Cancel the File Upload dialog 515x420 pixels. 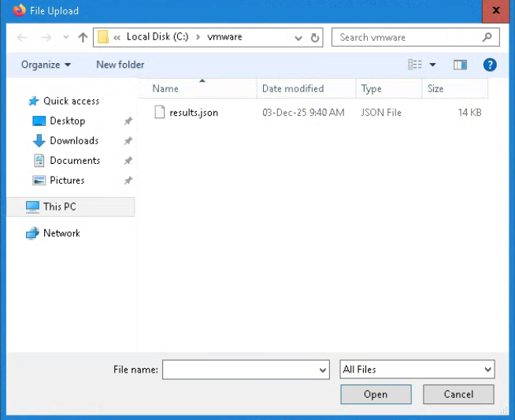[x=458, y=394]
